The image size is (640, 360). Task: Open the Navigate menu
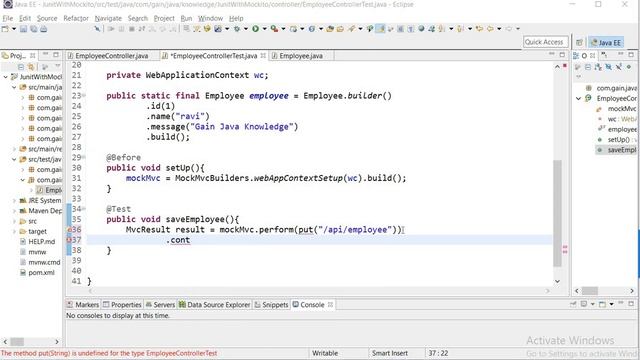click(x=108, y=18)
